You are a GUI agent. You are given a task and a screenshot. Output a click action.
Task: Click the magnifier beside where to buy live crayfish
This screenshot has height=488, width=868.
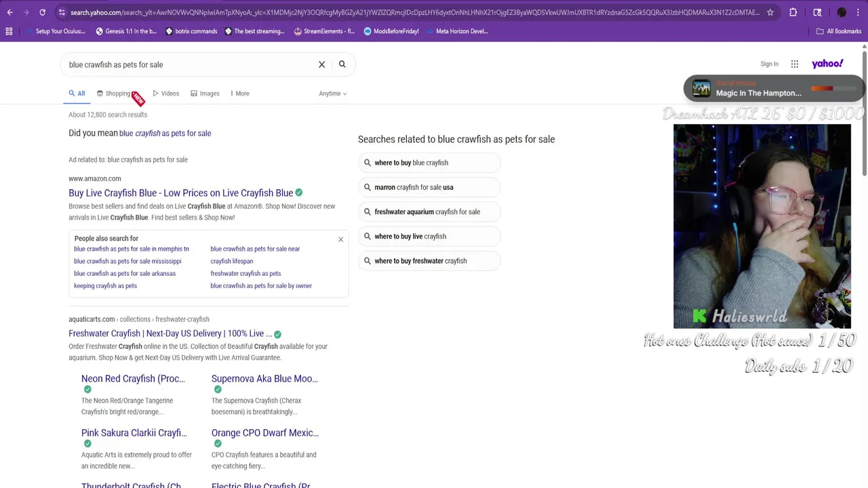coord(368,236)
